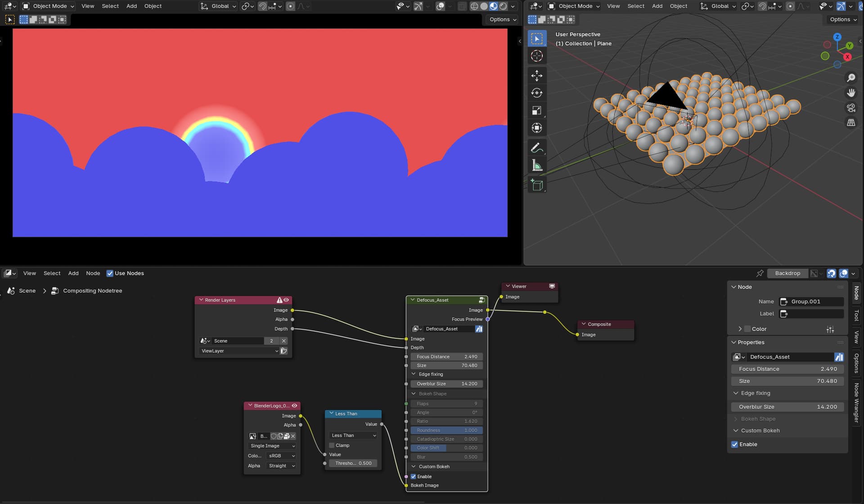This screenshot has width=864, height=504.
Task: Select the Scale tool icon
Action: (537, 110)
